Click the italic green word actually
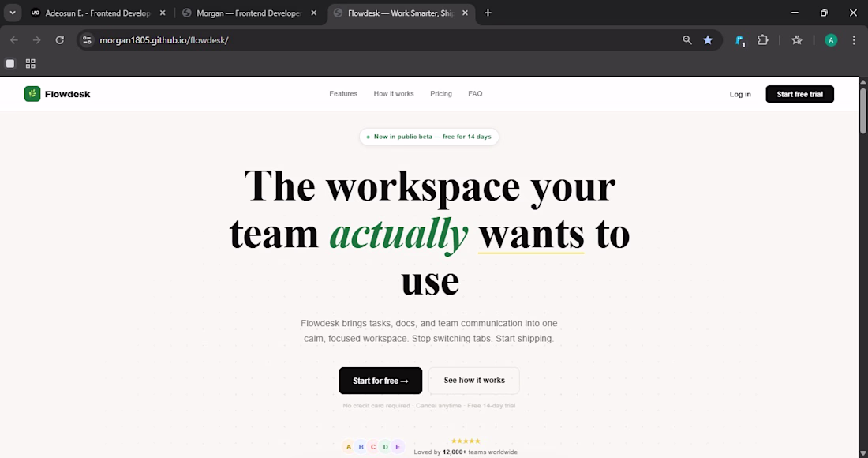This screenshot has width=868, height=458. (x=399, y=235)
